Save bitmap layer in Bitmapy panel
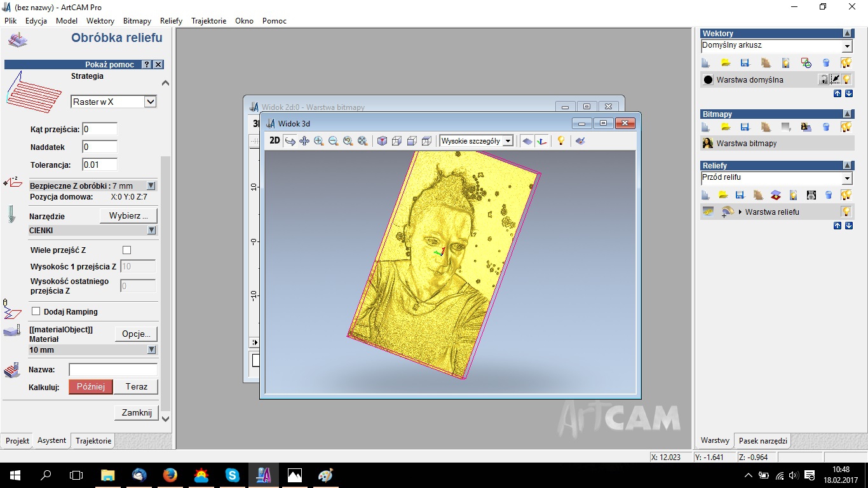The width and height of the screenshot is (868, 488). (745, 126)
